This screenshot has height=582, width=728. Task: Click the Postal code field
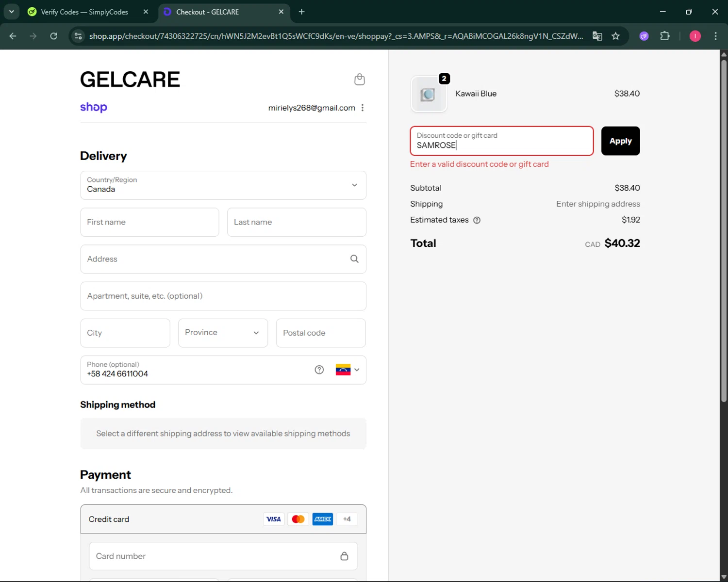point(321,333)
